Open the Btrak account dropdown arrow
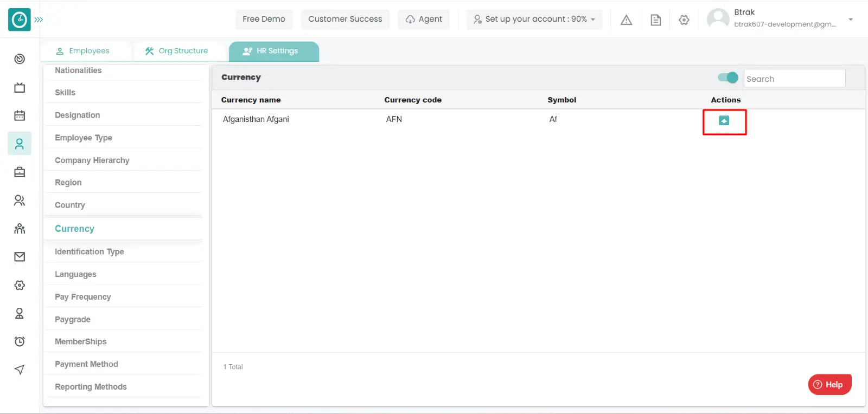The width and height of the screenshot is (868, 414). point(851,20)
